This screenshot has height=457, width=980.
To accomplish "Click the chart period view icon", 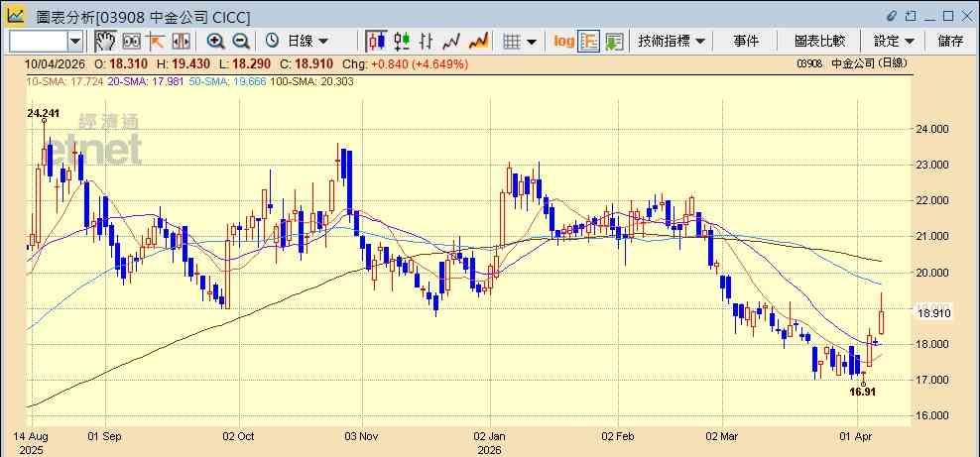I will pos(131,42).
